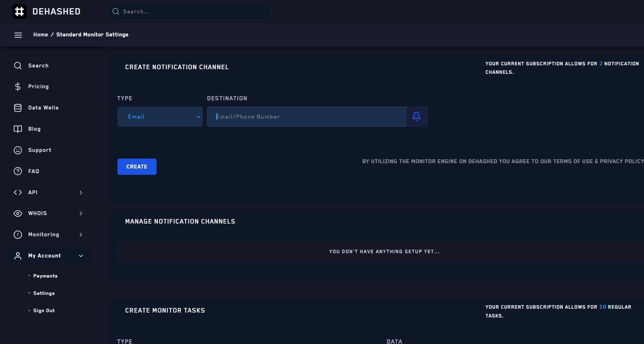This screenshot has height=344, width=644.
Task: Expand the WHOIS submenu chevron
Action: click(81, 213)
